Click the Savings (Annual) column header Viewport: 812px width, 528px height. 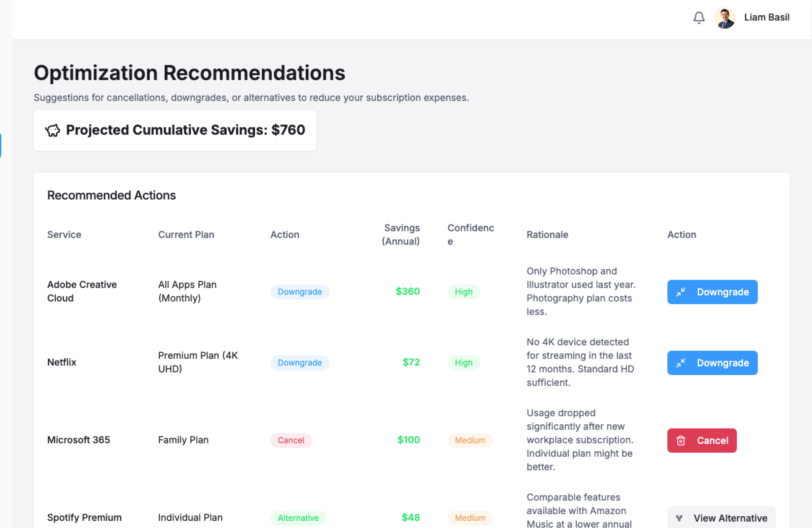coord(401,234)
